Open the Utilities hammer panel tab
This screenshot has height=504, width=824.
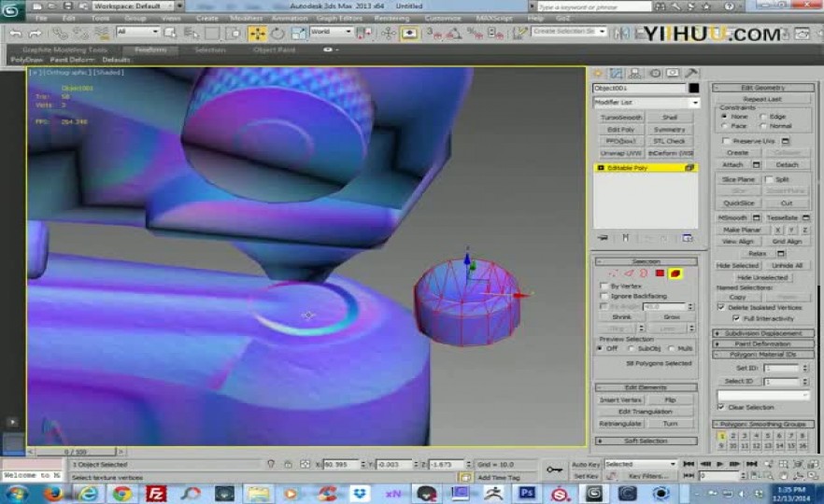coord(692,74)
